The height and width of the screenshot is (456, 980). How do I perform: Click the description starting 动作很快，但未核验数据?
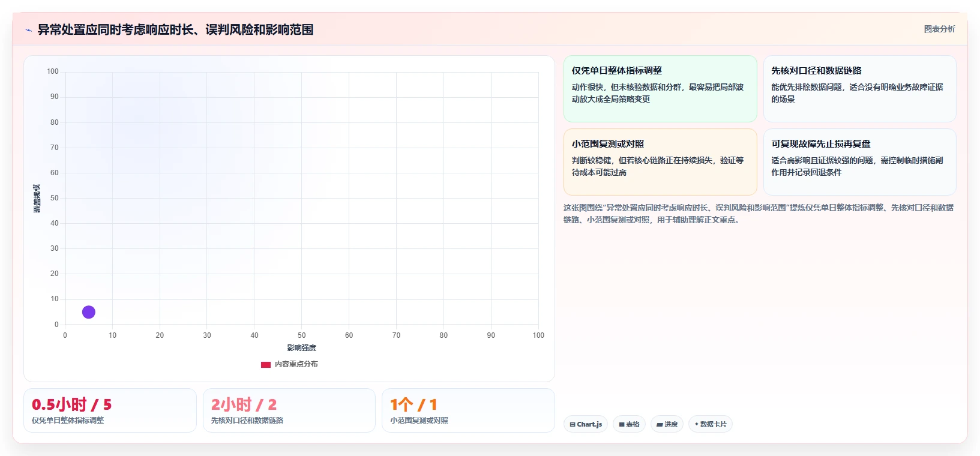tap(658, 93)
